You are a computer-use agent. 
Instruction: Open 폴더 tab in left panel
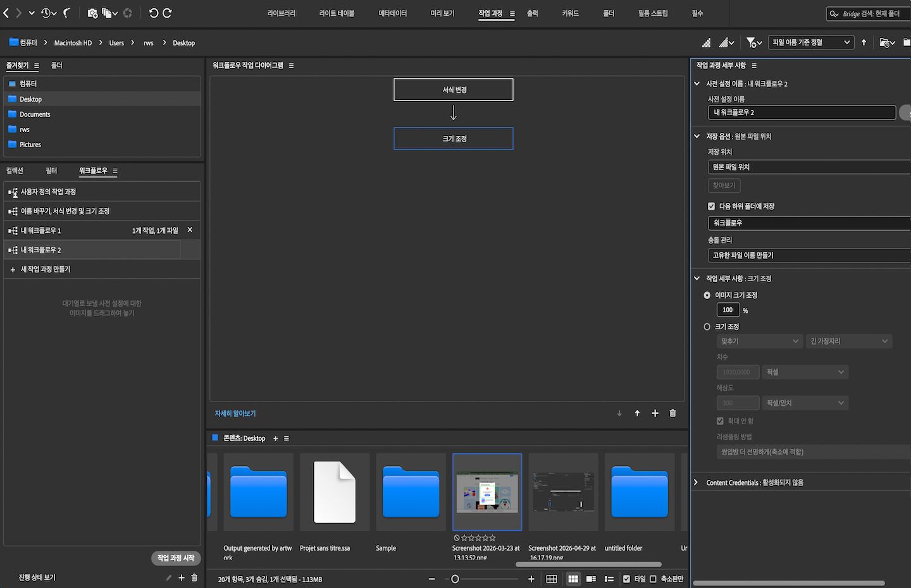tap(57, 65)
